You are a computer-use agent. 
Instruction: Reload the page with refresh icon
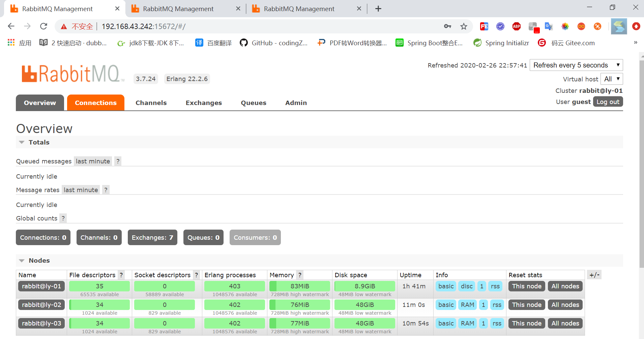[43, 26]
